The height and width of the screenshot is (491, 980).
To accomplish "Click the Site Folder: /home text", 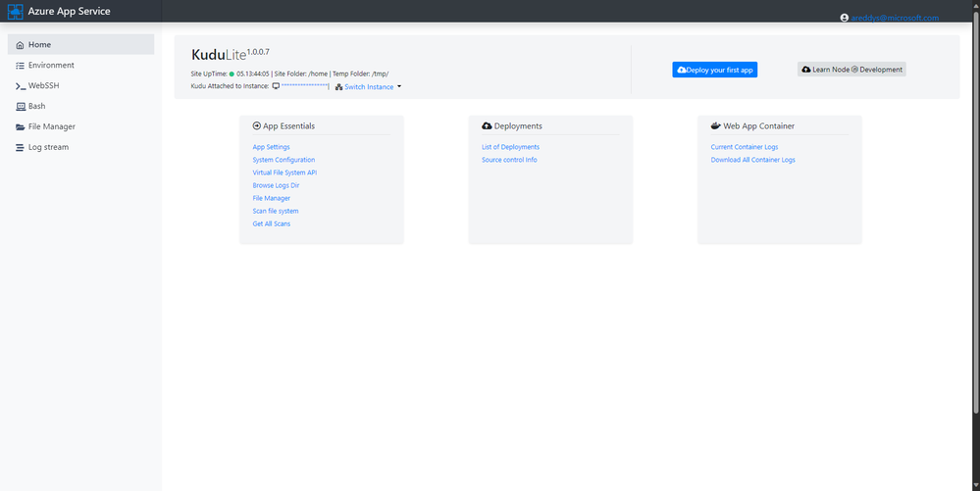I will tap(300, 74).
